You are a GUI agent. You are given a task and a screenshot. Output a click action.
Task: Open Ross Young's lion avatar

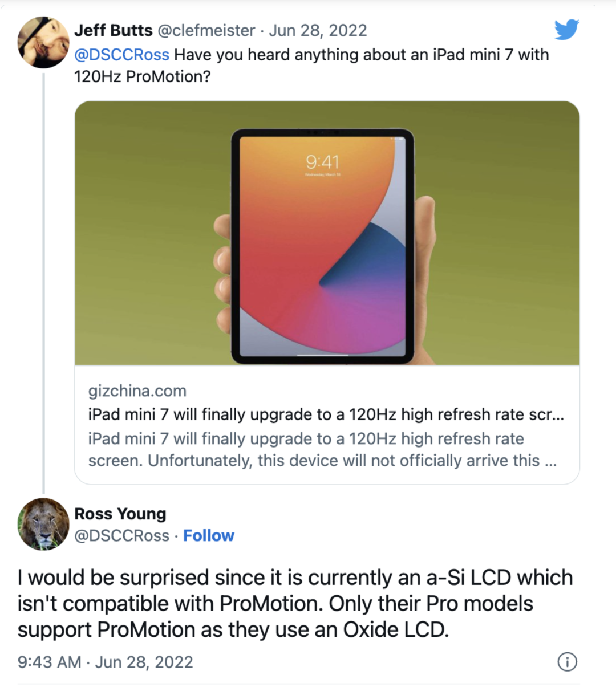43,524
